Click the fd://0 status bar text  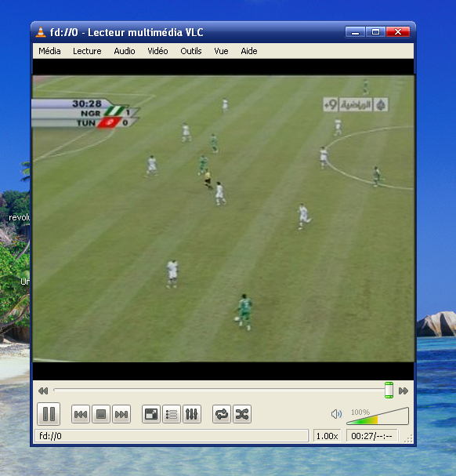coord(50,436)
